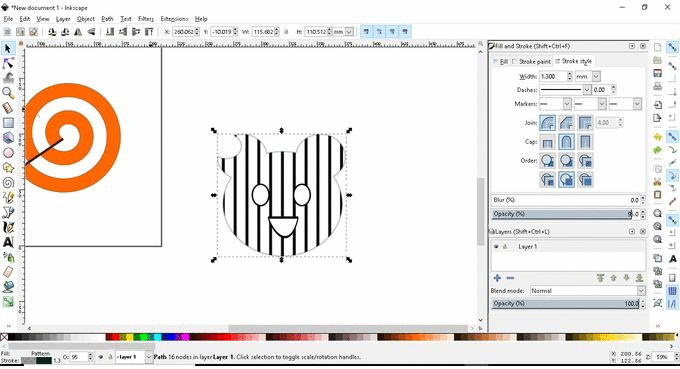Image resolution: width=680 pixels, height=369 pixels.
Task: Toggle current layer visibility in status bar
Action: 101,357
